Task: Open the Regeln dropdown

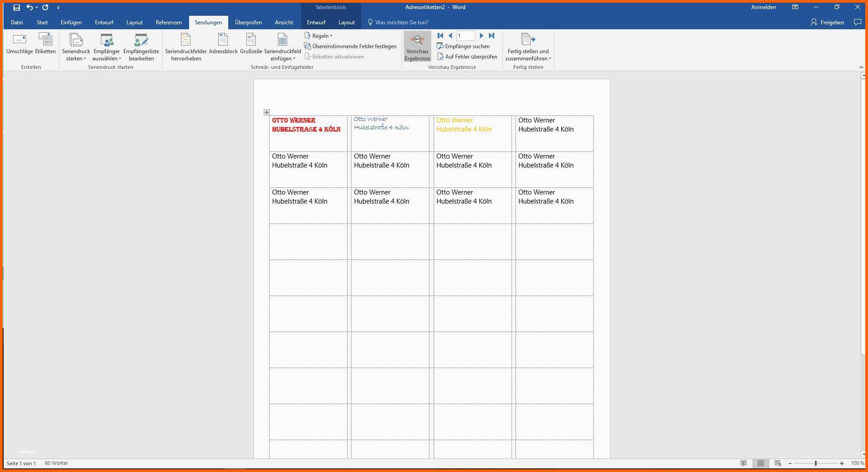Action: click(x=319, y=36)
